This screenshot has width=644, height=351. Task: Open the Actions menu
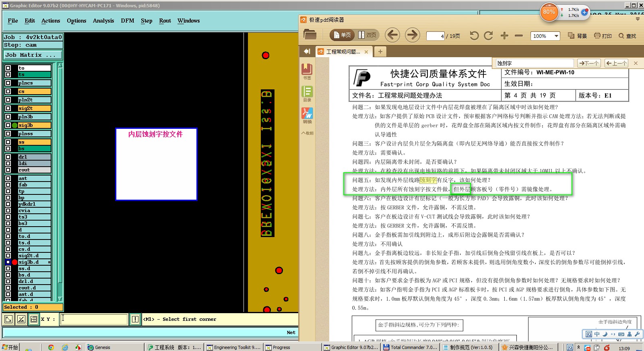(x=51, y=21)
